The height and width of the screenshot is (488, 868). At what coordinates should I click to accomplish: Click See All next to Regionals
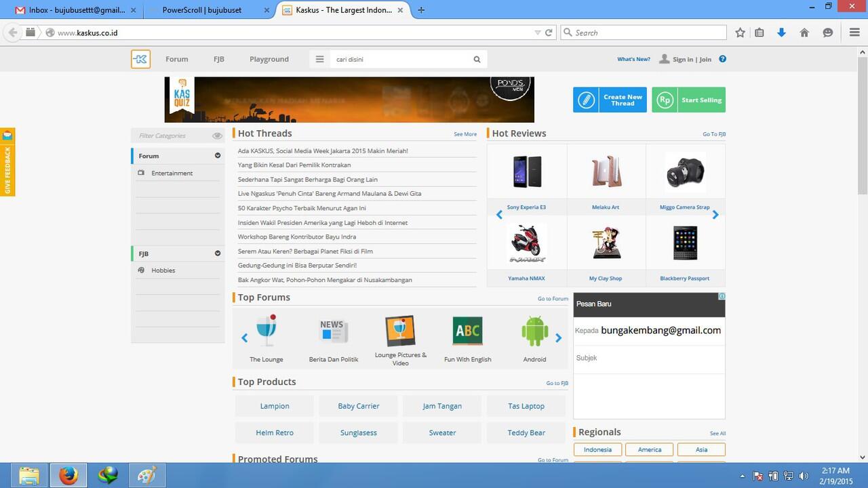pos(717,433)
